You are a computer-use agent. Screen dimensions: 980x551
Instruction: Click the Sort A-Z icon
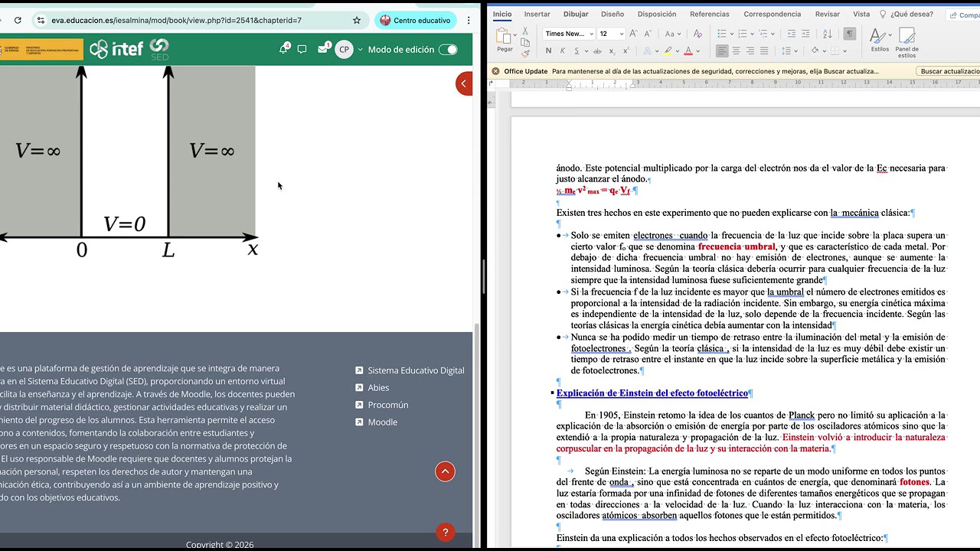click(x=828, y=34)
